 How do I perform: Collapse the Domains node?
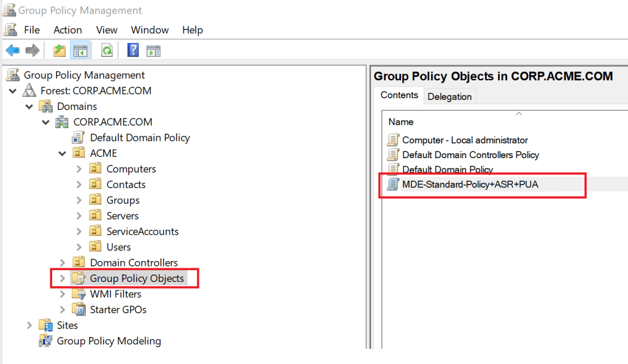click(29, 106)
